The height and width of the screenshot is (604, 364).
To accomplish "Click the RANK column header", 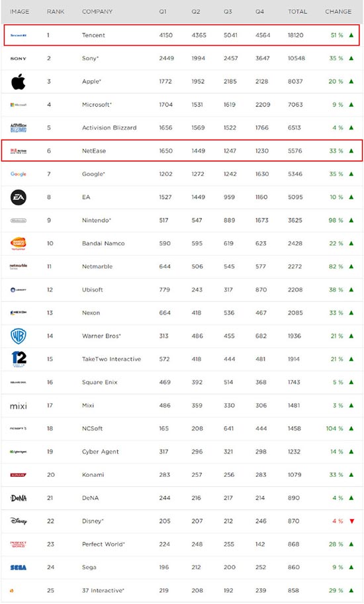I will pyautogui.click(x=56, y=11).
